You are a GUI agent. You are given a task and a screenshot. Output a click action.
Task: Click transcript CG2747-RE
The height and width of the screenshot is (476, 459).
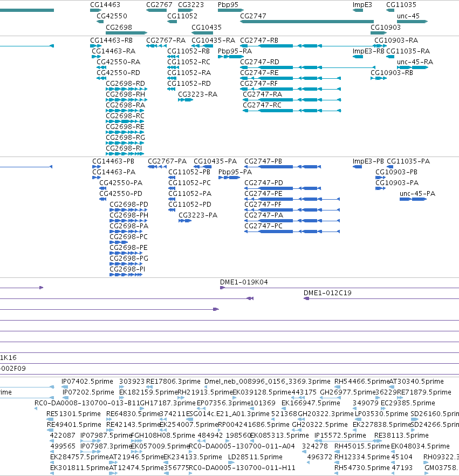259,73
